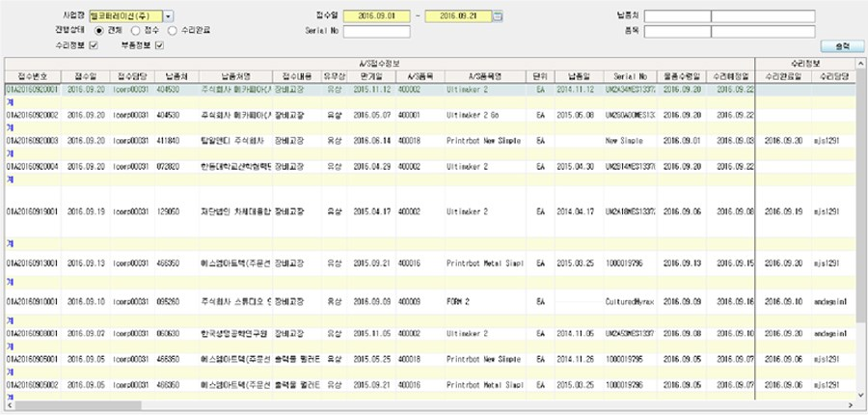Sort by the 접수일 column header
The height and width of the screenshot is (415, 868).
click(x=85, y=76)
